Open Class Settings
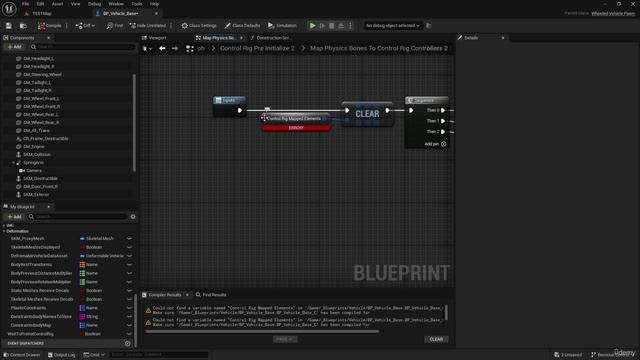 (x=199, y=26)
